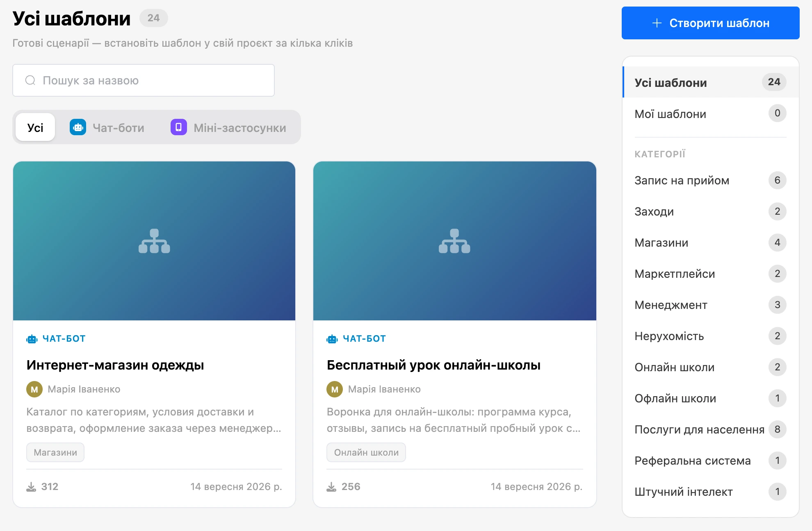Select the Офлайн школи category

711,398
